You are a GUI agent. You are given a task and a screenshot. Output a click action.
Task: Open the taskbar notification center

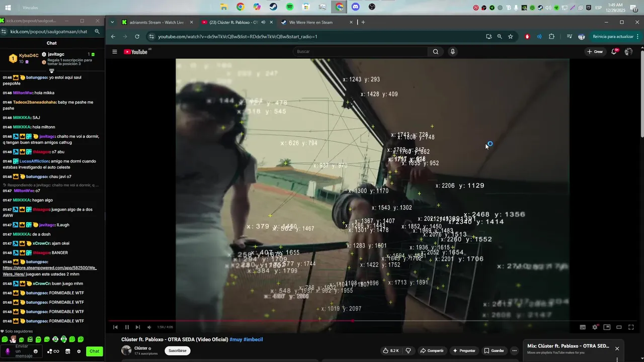pos(635,8)
